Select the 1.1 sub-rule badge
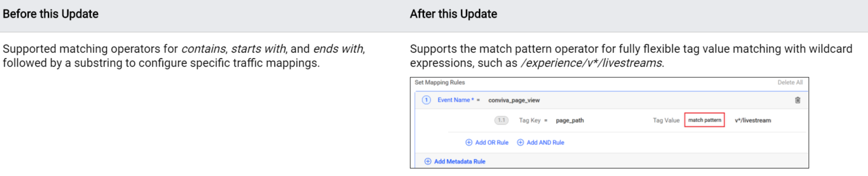Viewport: 868px width, 176px height. (x=501, y=120)
